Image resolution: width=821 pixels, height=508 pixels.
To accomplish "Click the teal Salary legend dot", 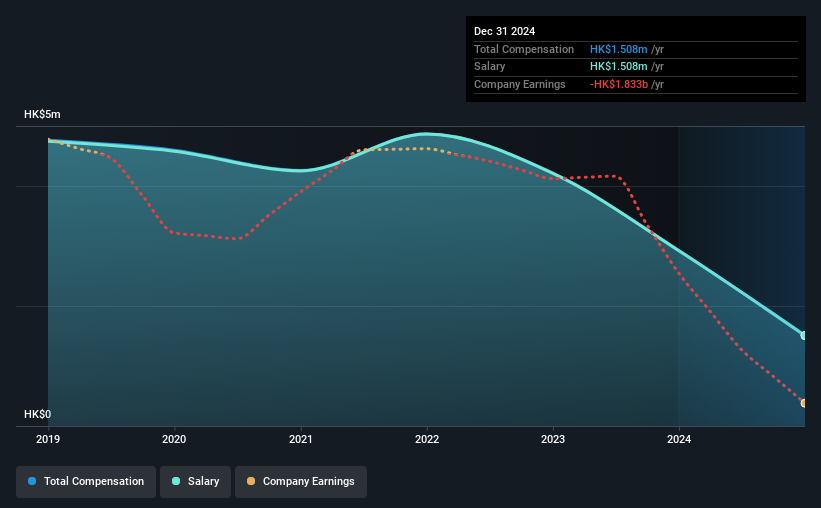I will 176,481.
